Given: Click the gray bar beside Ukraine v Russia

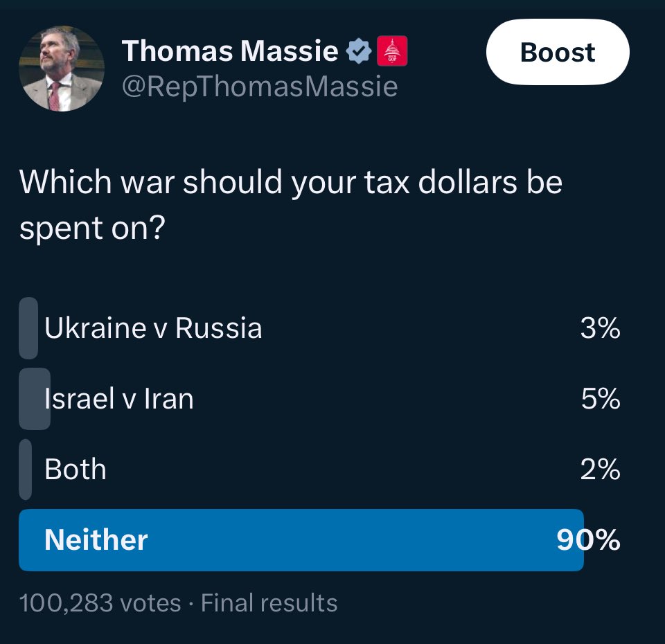Looking at the screenshot, I should (x=28, y=328).
